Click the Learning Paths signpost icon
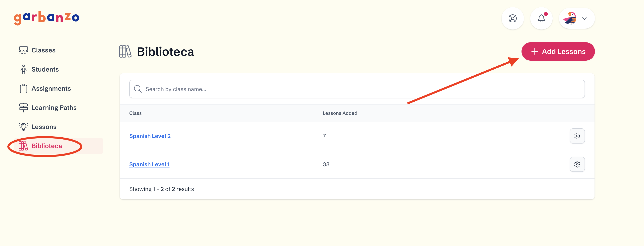 tap(24, 108)
